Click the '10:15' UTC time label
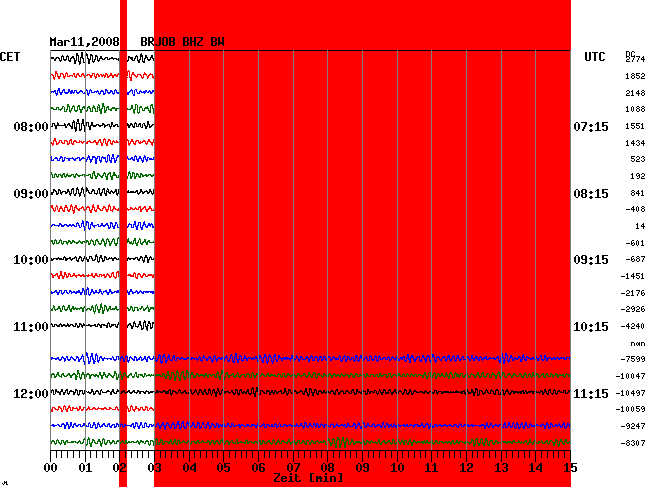The width and height of the screenshot is (650, 494). 591,327
